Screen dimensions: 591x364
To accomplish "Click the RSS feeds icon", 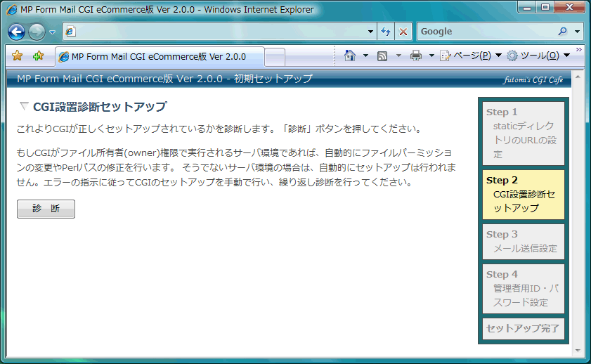I will pyautogui.click(x=382, y=56).
